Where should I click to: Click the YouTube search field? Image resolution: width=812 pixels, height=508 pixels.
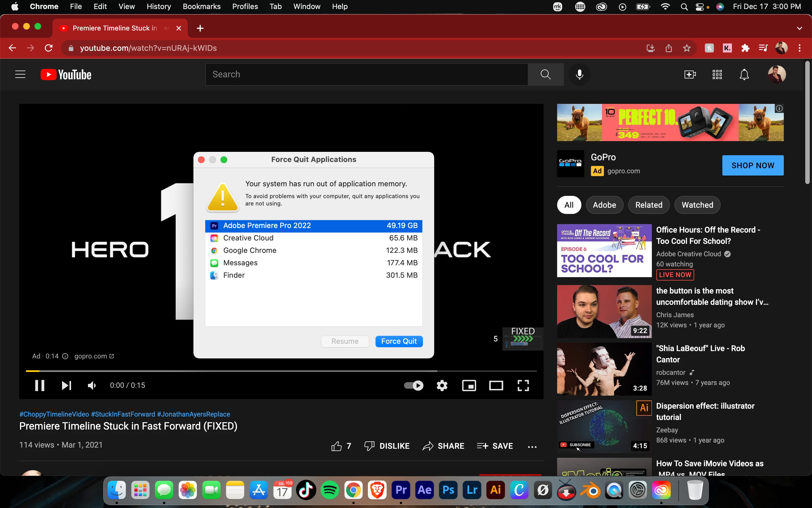pyautogui.click(x=367, y=75)
